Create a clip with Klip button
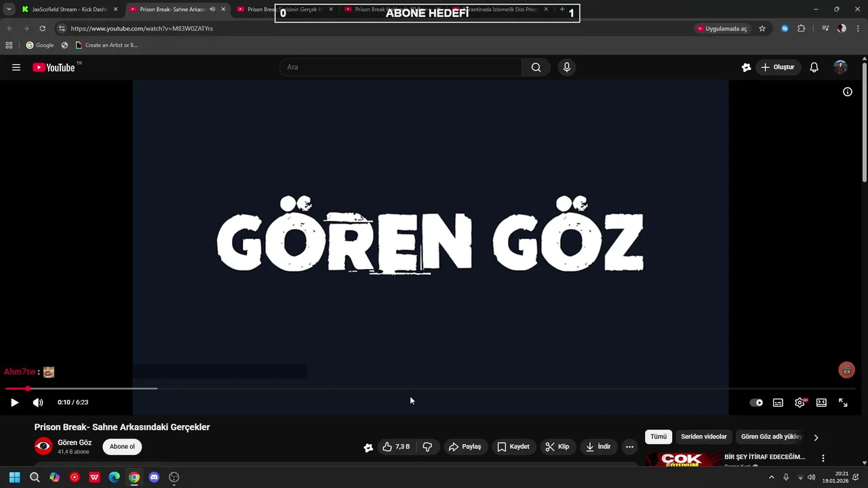The width and height of the screenshot is (868, 488). pyautogui.click(x=557, y=447)
